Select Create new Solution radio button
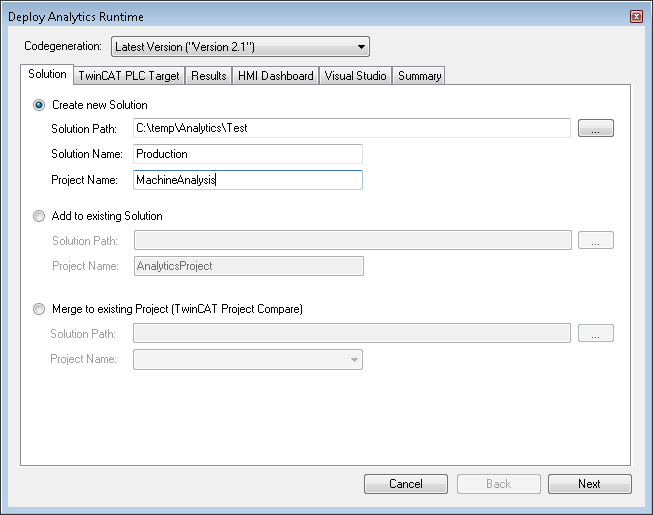 (39, 105)
